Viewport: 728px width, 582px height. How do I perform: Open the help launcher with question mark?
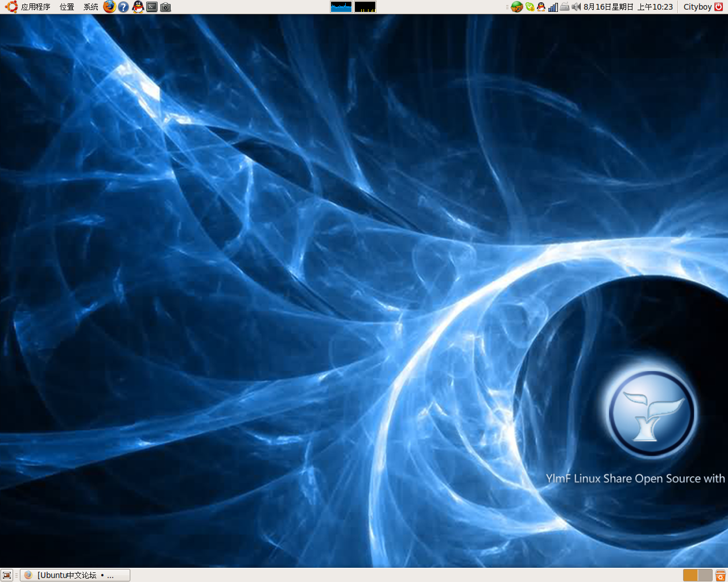pos(123,7)
